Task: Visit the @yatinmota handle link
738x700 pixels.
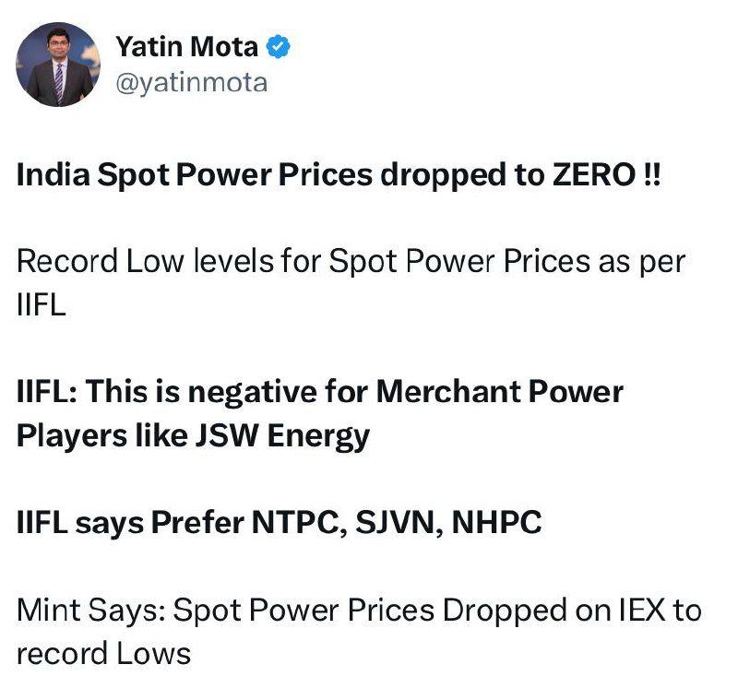Action: click(x=192, y=83)
